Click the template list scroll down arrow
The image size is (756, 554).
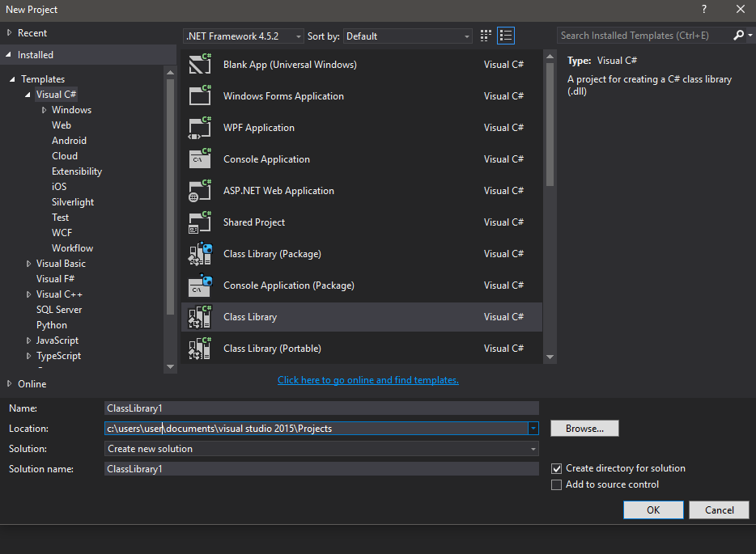pos(550,357)
